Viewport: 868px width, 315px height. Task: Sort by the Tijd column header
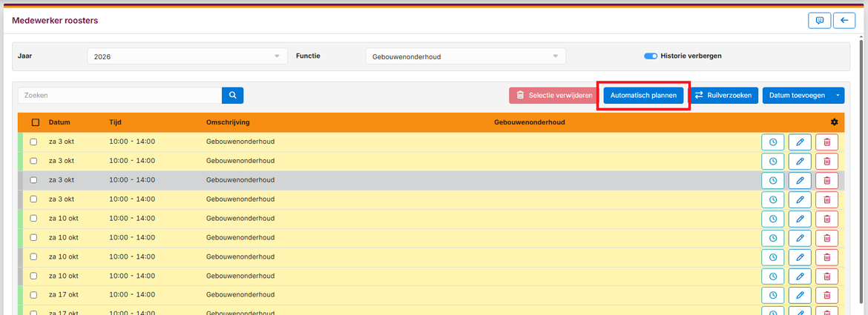pyautogui.click(x=115, y=122)
